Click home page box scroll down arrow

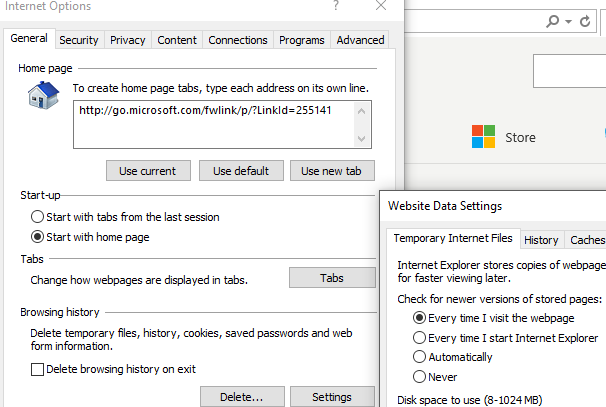point(361,138)
